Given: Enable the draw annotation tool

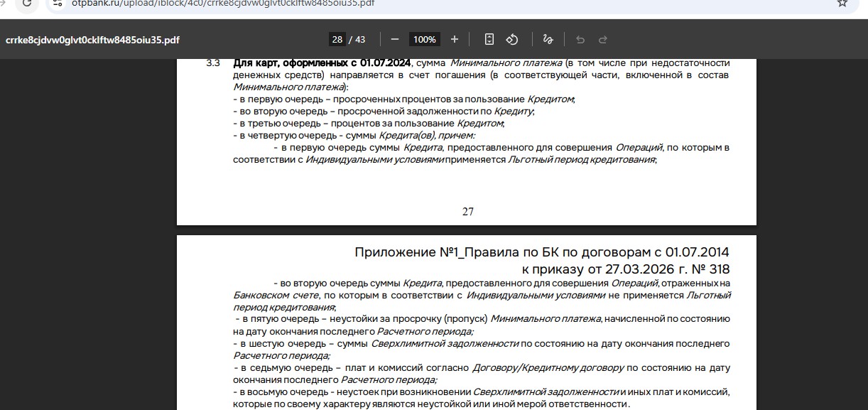Looking at the screenshot, I should (x=548, y=40).
